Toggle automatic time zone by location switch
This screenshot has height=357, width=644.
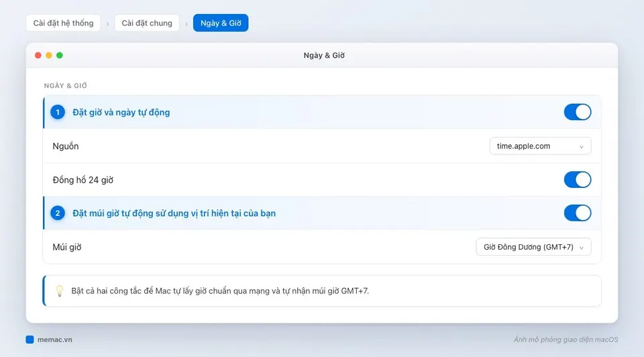[577, 213]
